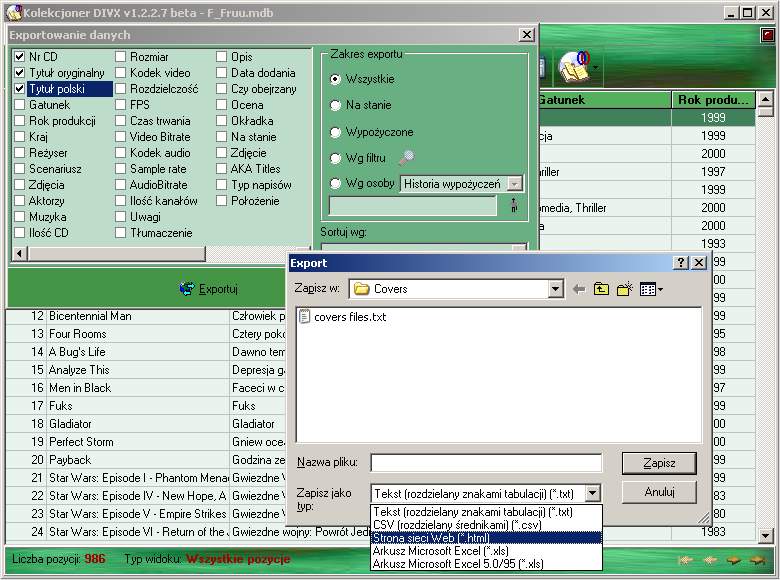
Task: Open the Zapisz w folder dropdown
Action: (555, 289)
